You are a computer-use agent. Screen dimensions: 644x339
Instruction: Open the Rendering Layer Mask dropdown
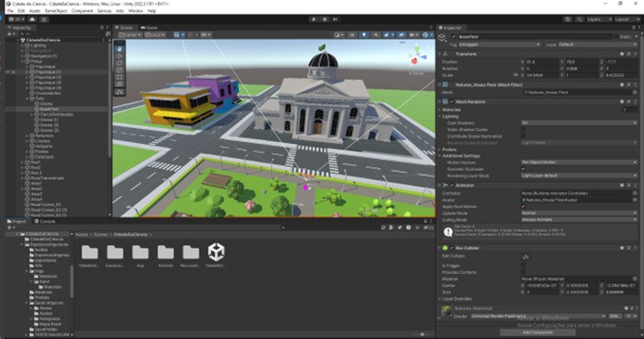click(579, 176)
